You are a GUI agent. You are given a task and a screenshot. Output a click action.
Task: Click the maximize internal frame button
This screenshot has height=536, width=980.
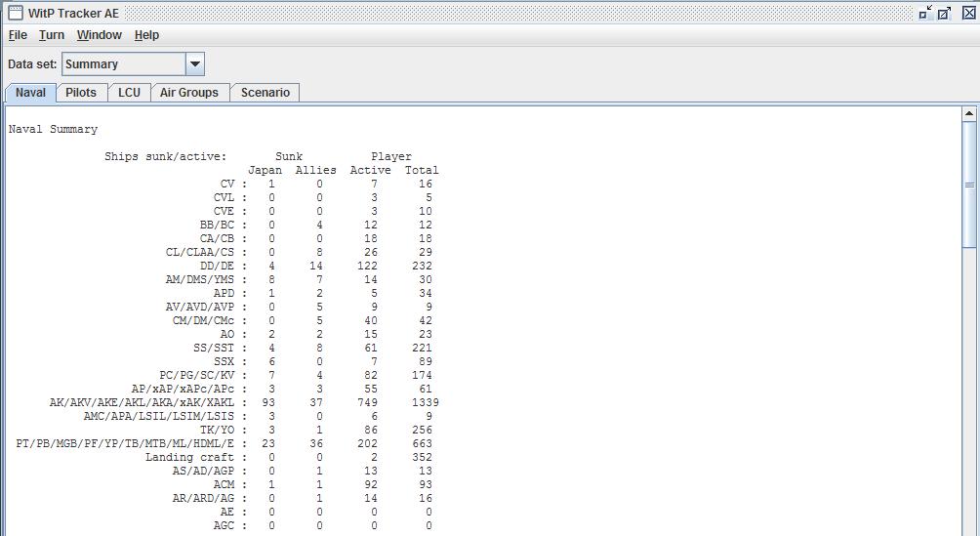(x=945, y=13)
